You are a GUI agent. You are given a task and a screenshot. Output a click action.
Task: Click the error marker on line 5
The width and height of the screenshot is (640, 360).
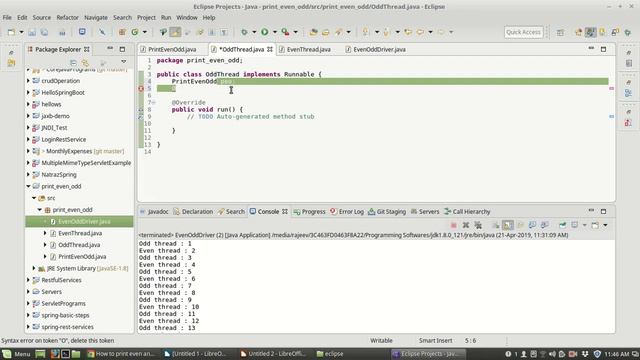[141, 88]
